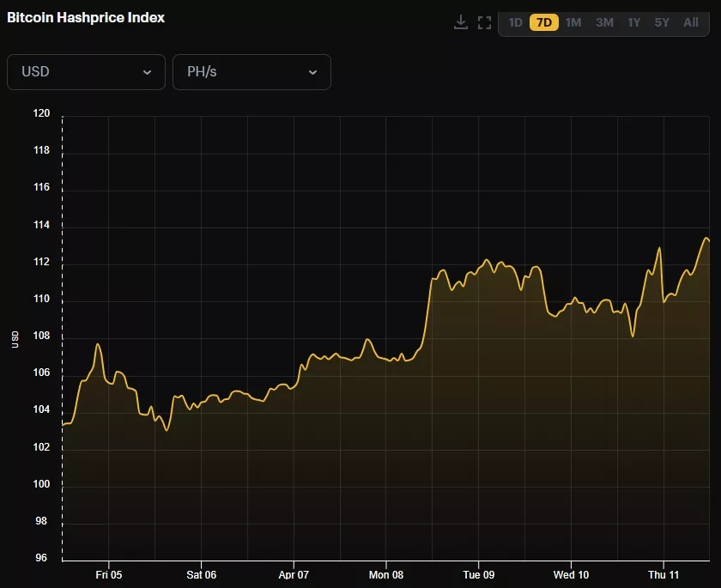The image size is (721, 588).
Task: Click the chart peak near Thu 11
Action: pyautogui.click(x=706, y=238)
